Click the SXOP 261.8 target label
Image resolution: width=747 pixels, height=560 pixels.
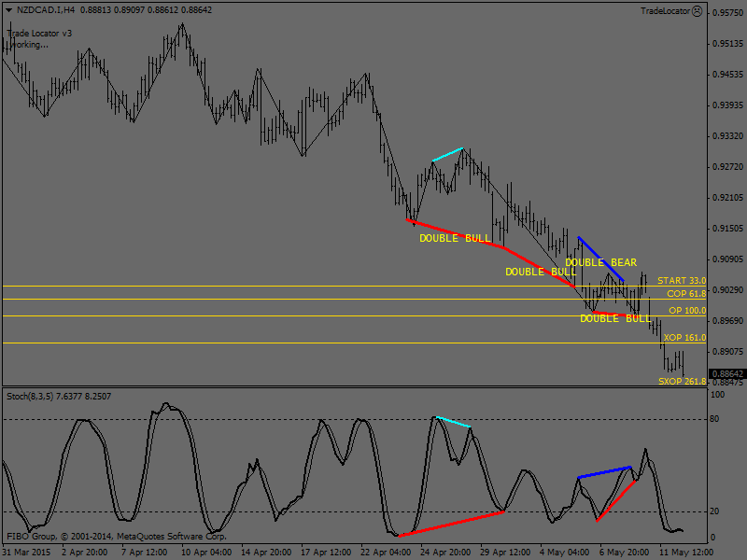682,382
